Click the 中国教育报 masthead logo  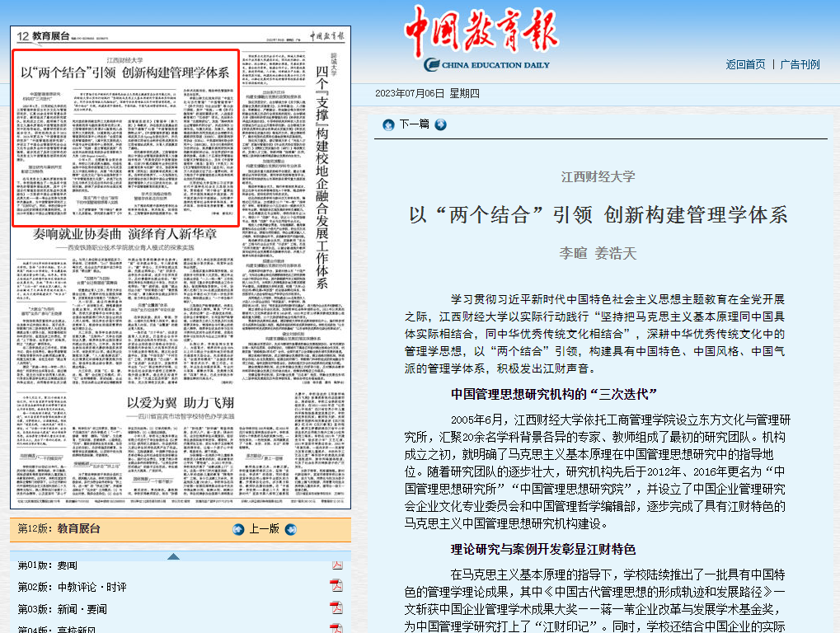pos(481,39)
